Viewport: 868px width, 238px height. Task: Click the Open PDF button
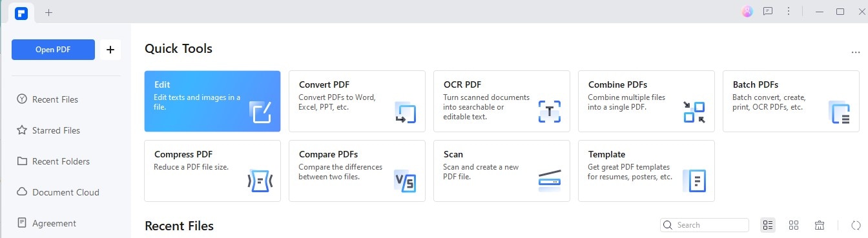click(x=53, y=50)
